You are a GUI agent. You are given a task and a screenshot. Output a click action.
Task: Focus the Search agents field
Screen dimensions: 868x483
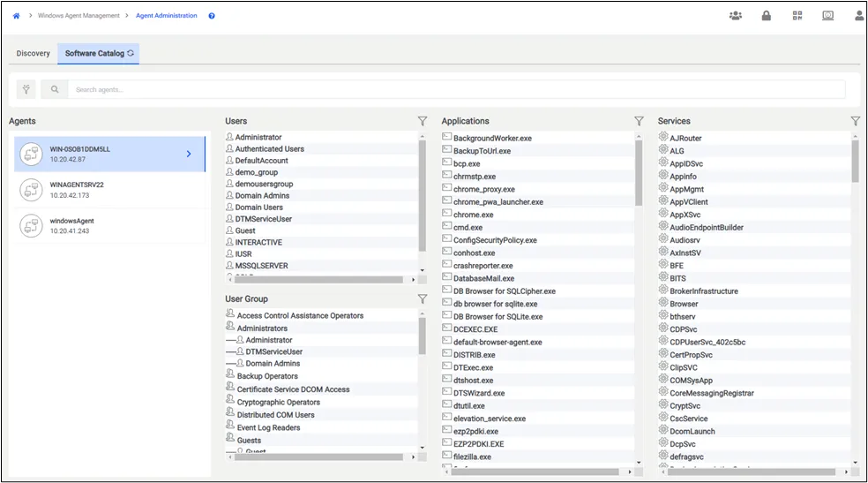click(x=456, y=89)
